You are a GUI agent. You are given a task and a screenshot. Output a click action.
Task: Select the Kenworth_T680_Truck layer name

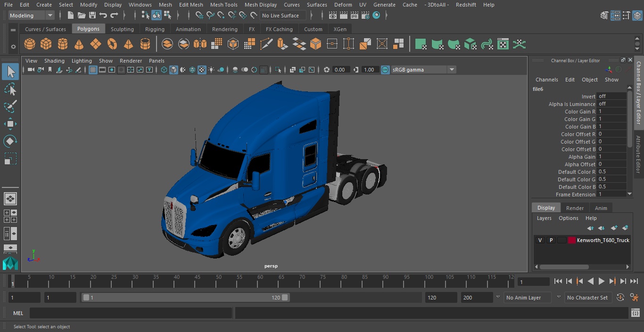click(x=603, y=240)
